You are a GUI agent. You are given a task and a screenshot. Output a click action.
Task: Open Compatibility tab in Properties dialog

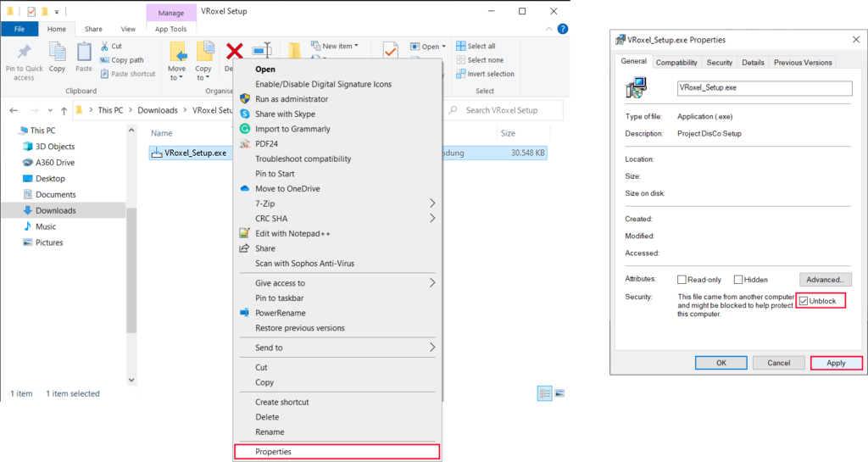point(676,63)
